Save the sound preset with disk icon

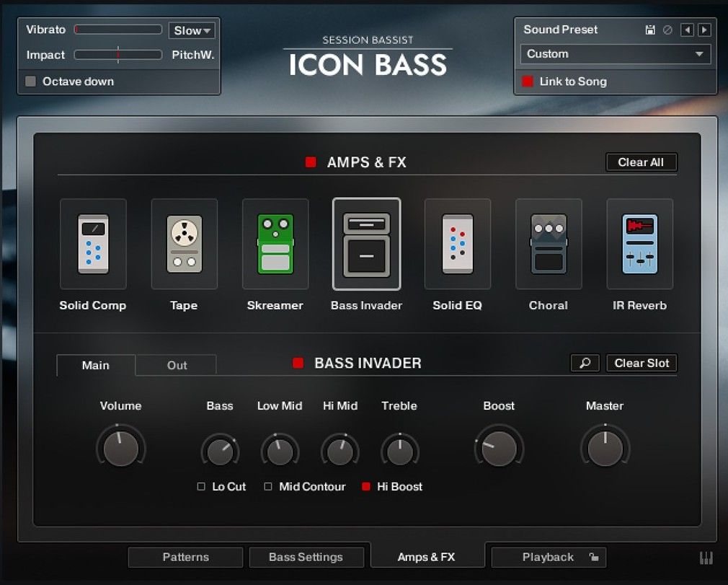650,30
